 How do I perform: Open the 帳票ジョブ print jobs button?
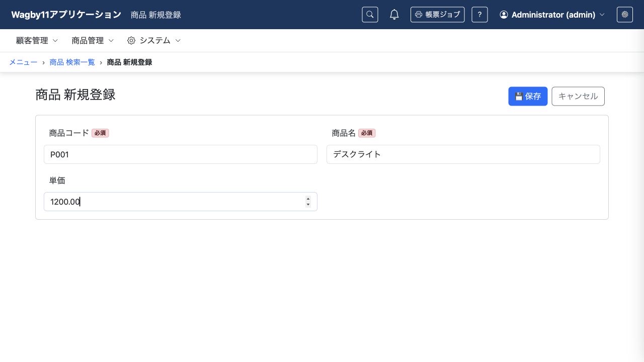tap(437, 15)
